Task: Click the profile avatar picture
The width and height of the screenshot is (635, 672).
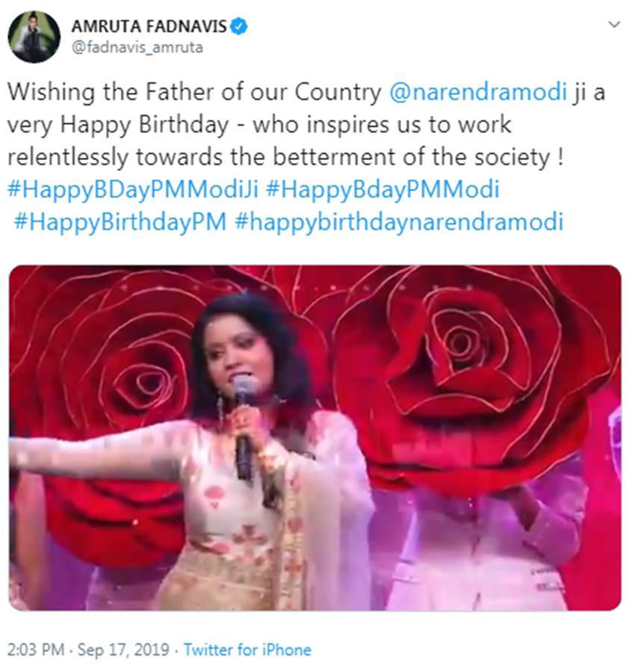Action: (34, 37)
